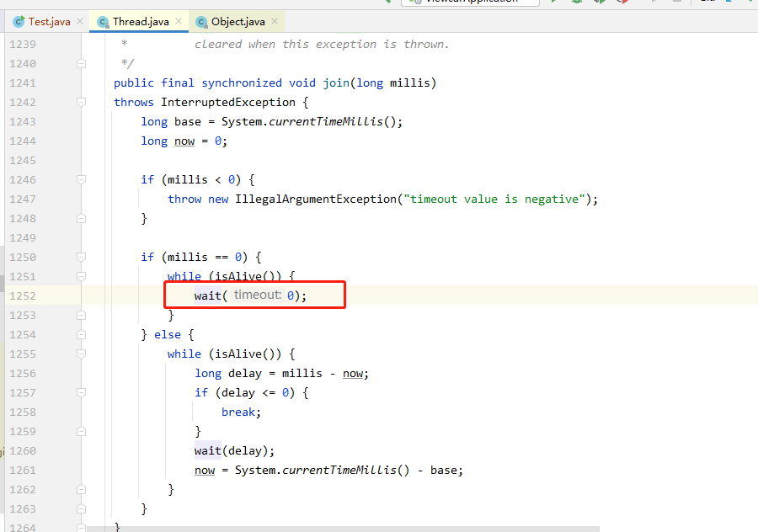
Task: Click the InterruptedException type name
Action: 228,103
